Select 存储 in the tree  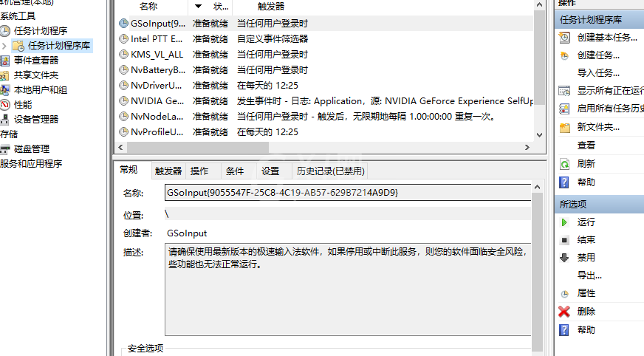click(9, 134)
